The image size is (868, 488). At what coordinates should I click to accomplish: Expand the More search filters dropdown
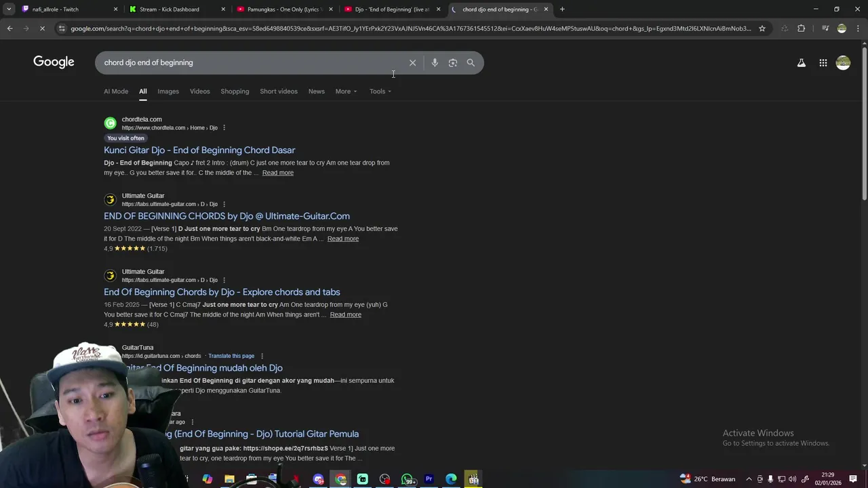tap(346, 91)
